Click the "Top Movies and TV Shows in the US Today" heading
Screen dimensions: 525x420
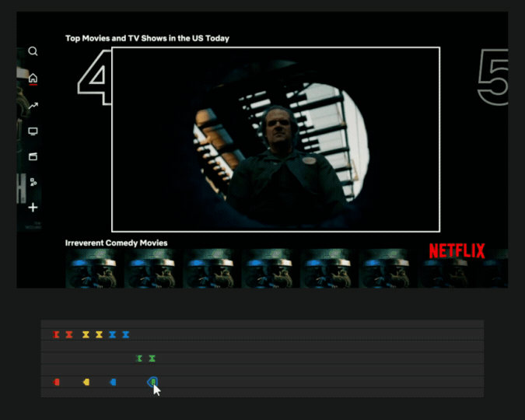click(147, 38)
